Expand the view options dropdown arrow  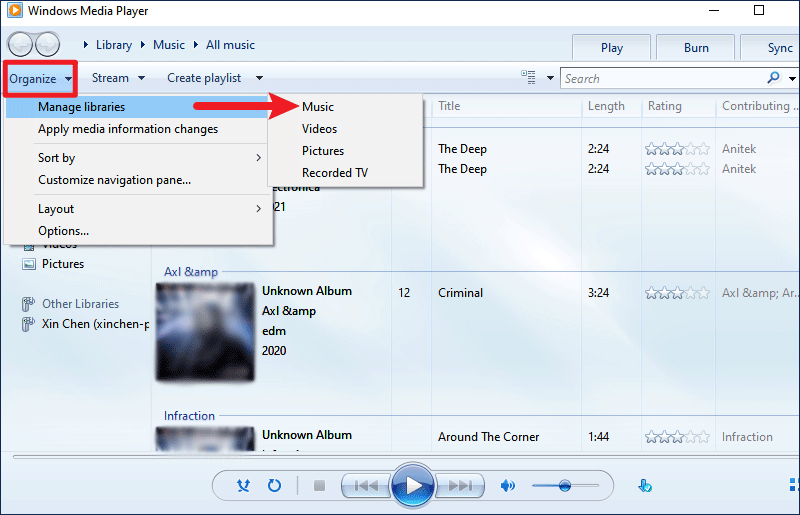point(550,78)
